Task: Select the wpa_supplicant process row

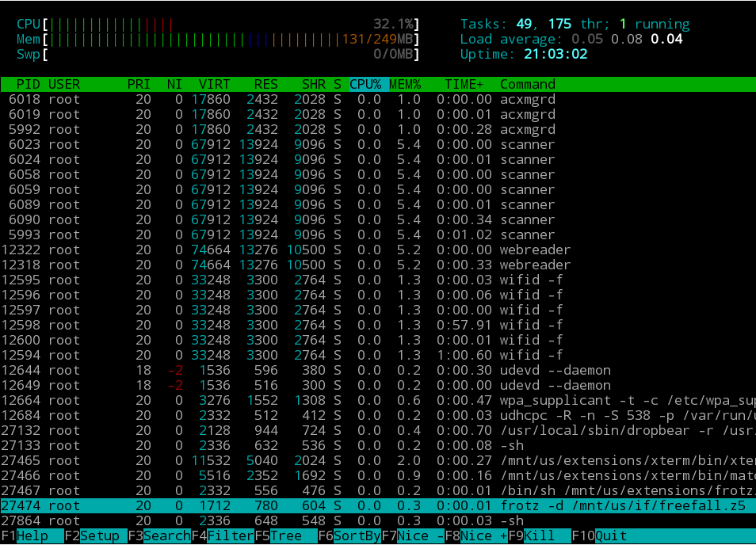Action: click(x=378, y=401)
